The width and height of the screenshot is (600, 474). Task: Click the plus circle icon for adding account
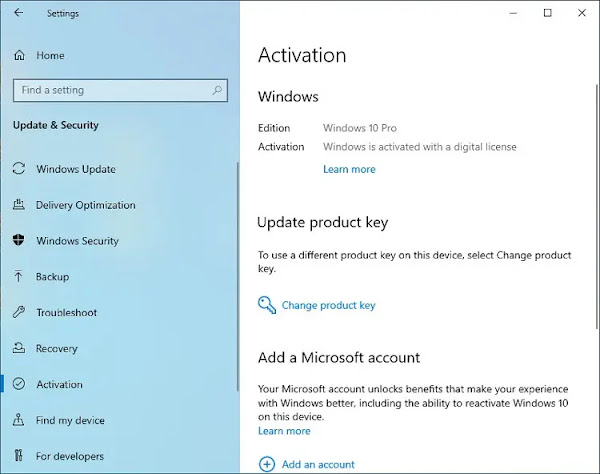click(267, 464)
